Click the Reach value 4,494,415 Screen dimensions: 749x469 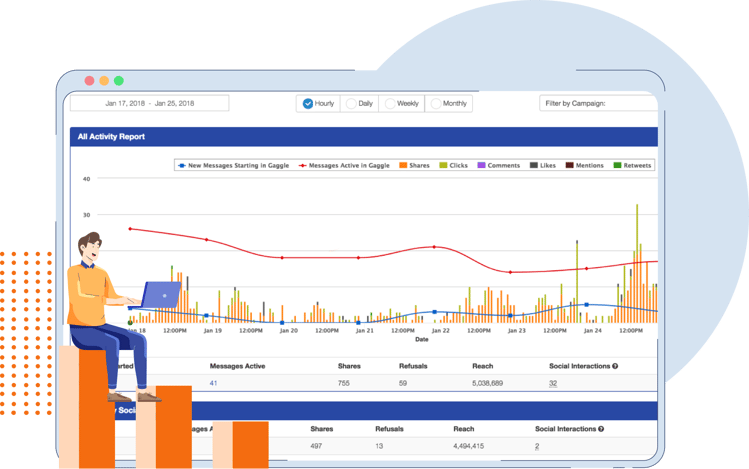469,446
